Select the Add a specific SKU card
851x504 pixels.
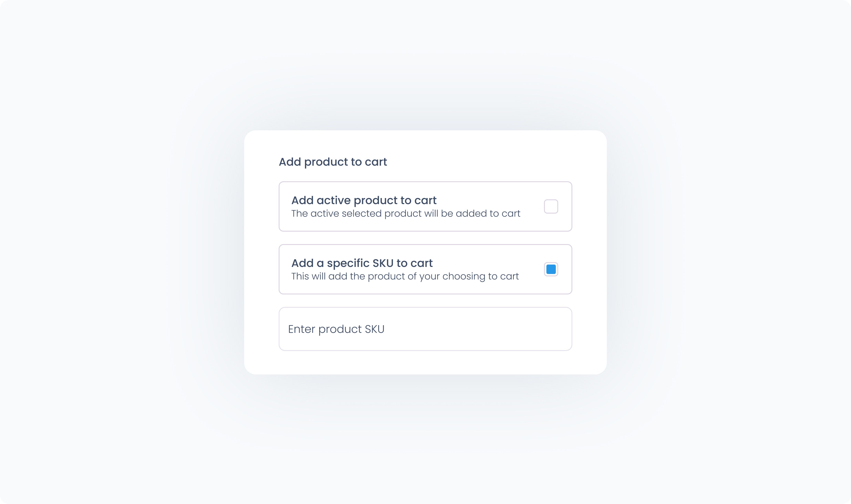pos(425,269)
